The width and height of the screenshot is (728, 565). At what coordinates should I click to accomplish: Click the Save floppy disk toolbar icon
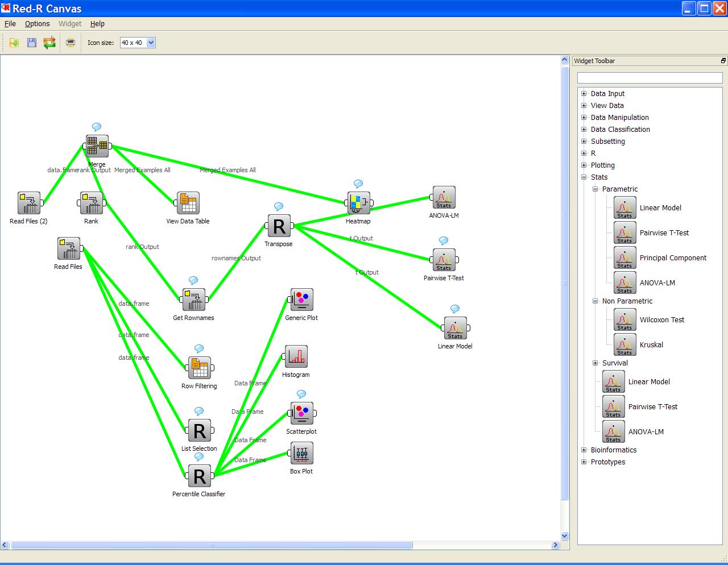pos(32,43)
